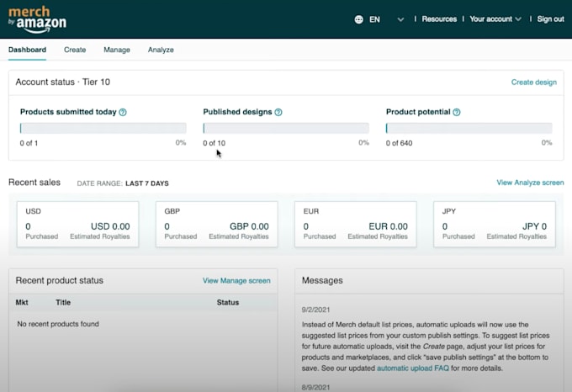Select the EUR sales card
Image resolution: width=572 pixels, height=392 pixels.
356,225
